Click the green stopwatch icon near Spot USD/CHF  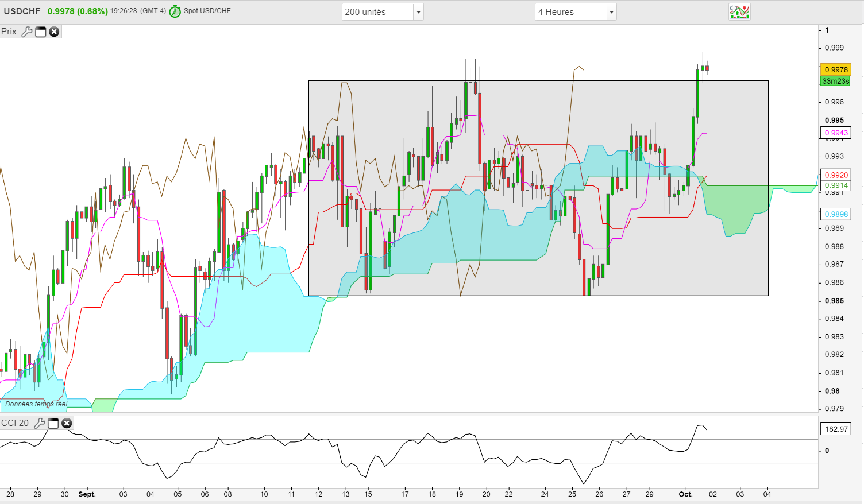click(175, 11)
